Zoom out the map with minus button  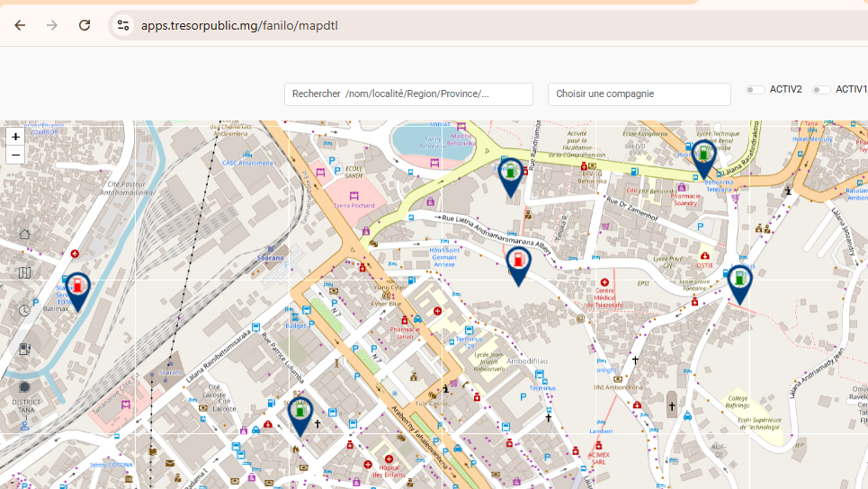pyautogui.click(x=15, y=155)
